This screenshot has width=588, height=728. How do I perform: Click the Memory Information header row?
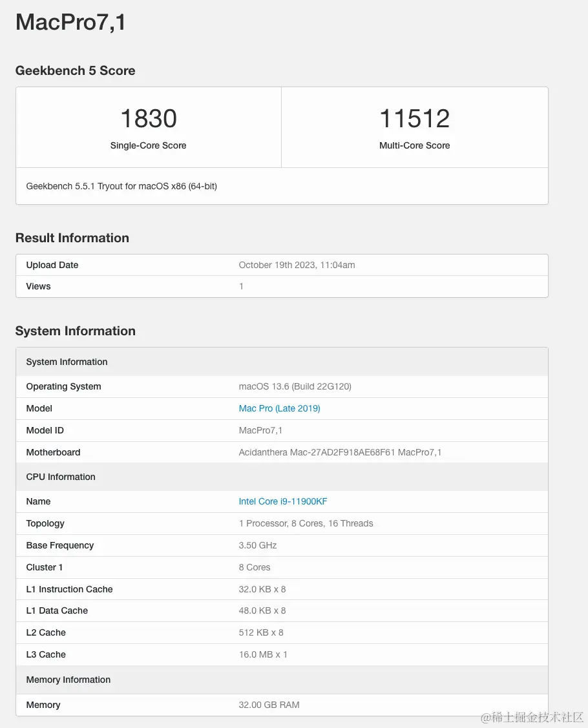(x=282, y=680)
